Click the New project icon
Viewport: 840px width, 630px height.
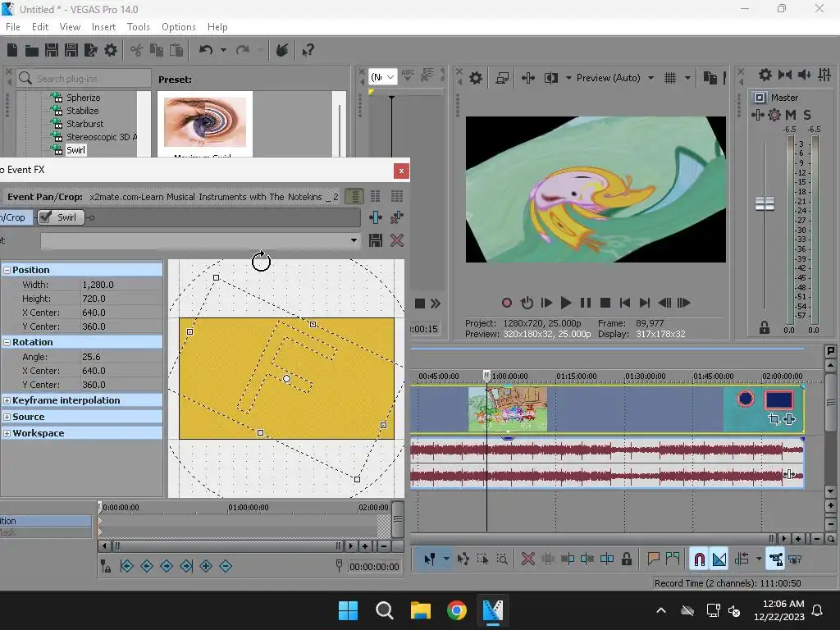(11, 50)
